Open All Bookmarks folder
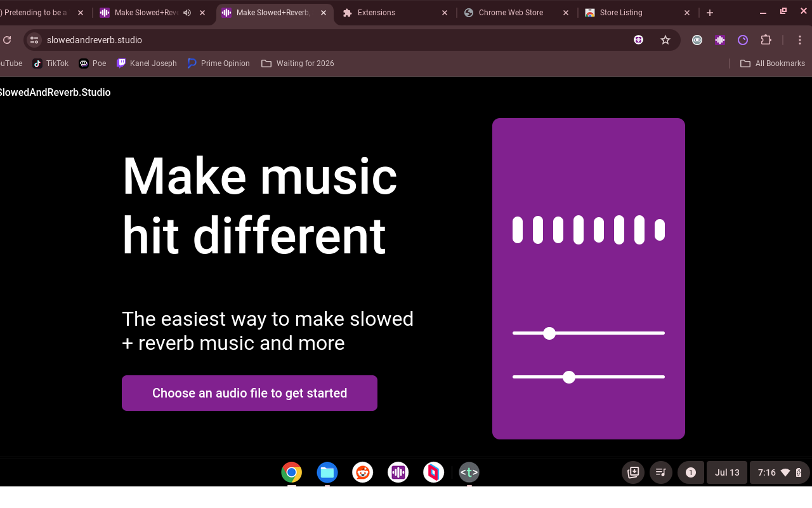The height and width of the screenshot is (508, 812). tap(772, 63)
